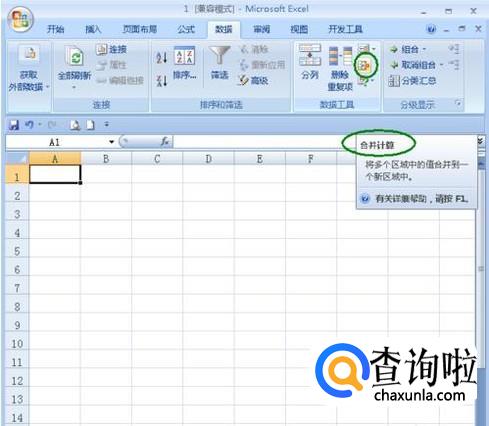Open the round Office button menu

pyautogui.click(x=21, y=19)
